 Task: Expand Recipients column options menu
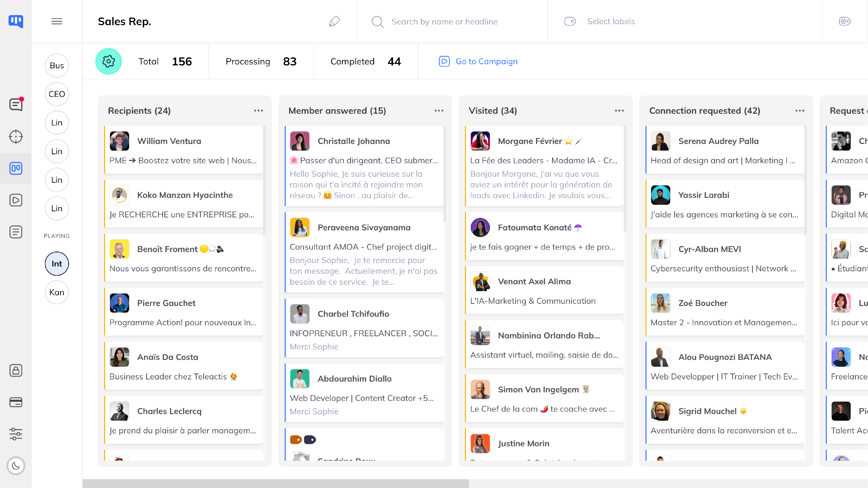(x=258, y=111)
